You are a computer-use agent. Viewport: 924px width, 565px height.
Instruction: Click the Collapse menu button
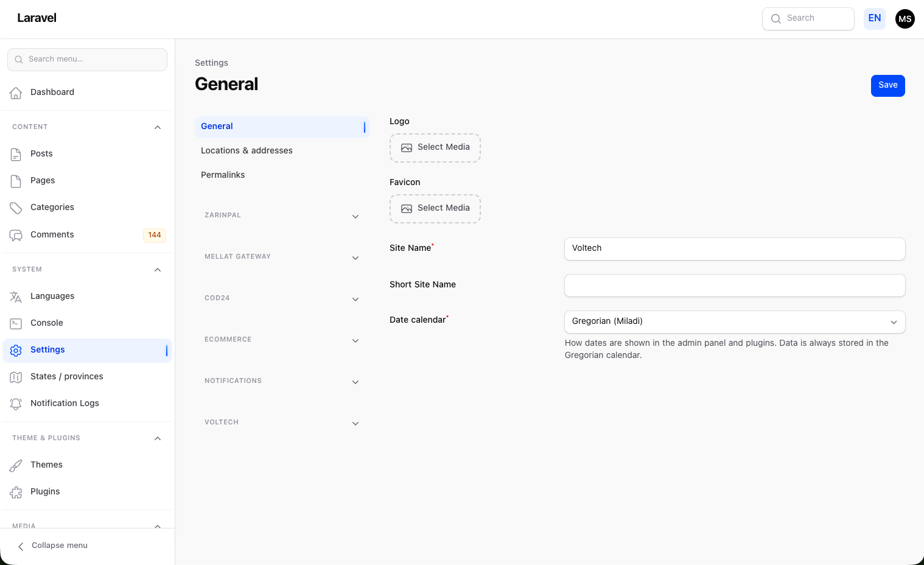pos(87,546)
